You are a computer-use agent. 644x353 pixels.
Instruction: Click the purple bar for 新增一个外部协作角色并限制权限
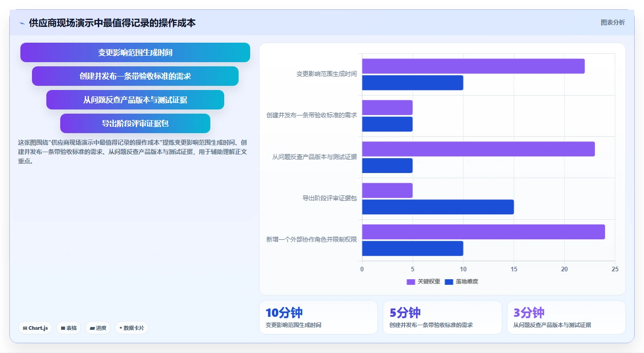[x=483, y=232]
